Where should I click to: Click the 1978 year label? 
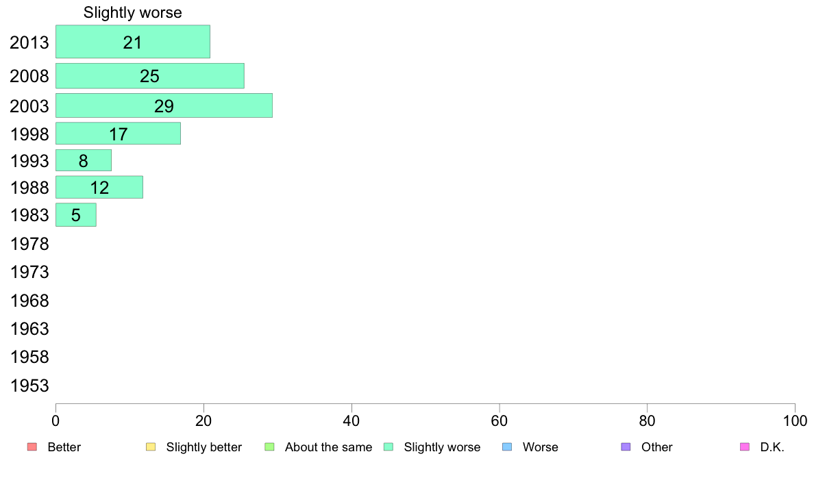coord(29,244)
